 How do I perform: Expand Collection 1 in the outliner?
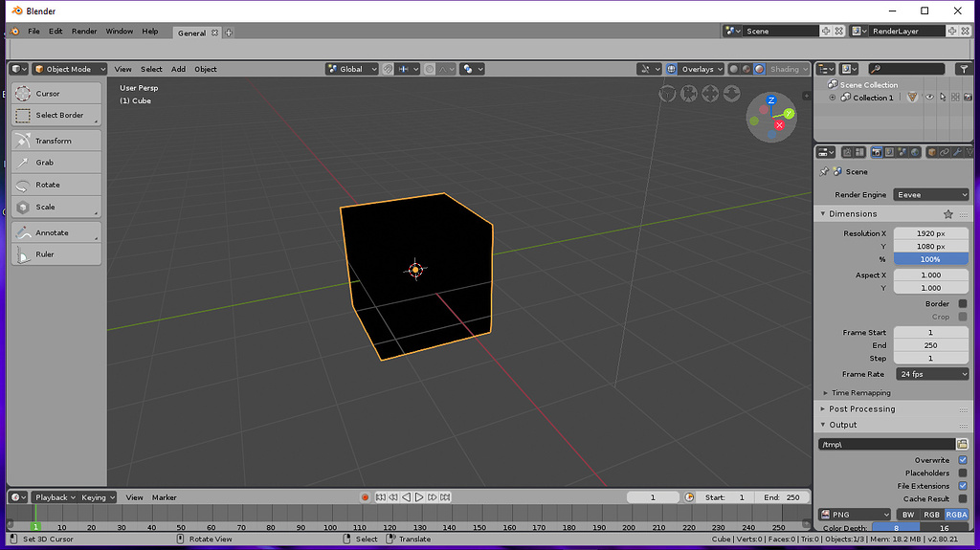[832, 98]
